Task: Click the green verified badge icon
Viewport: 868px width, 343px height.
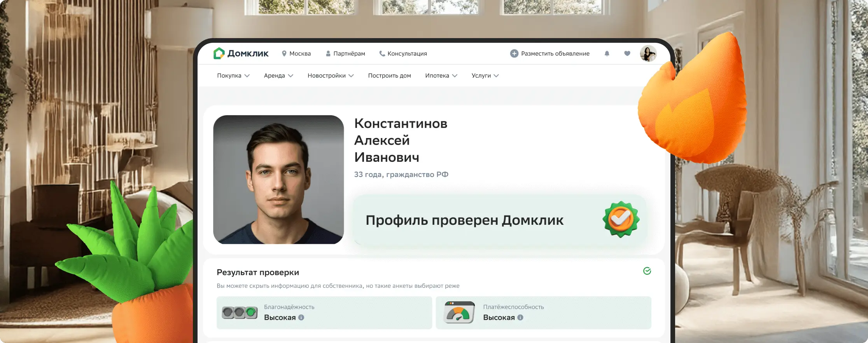Action: point(621,219)
